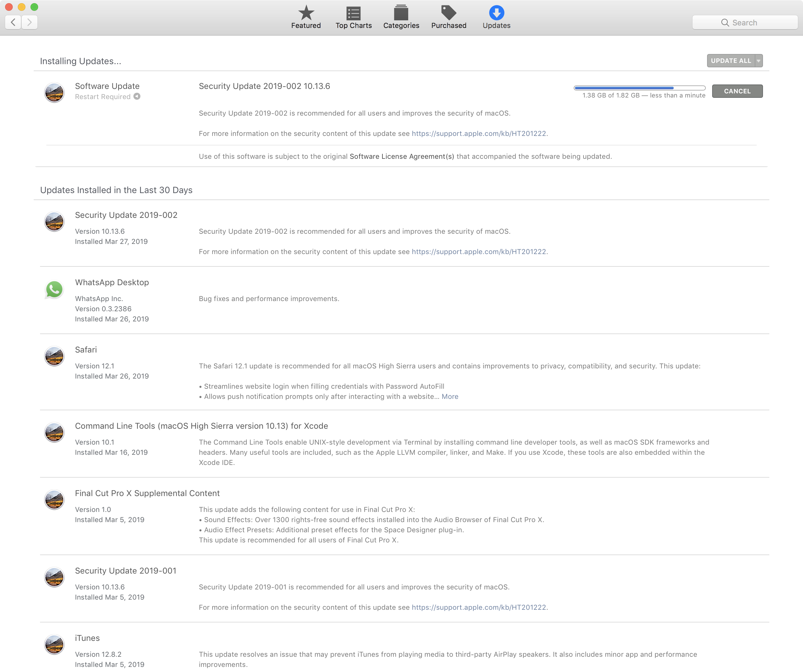Click 'Version 12.1' under Safari
Viewport: 803px width, 672px height.
coord(94,366)
